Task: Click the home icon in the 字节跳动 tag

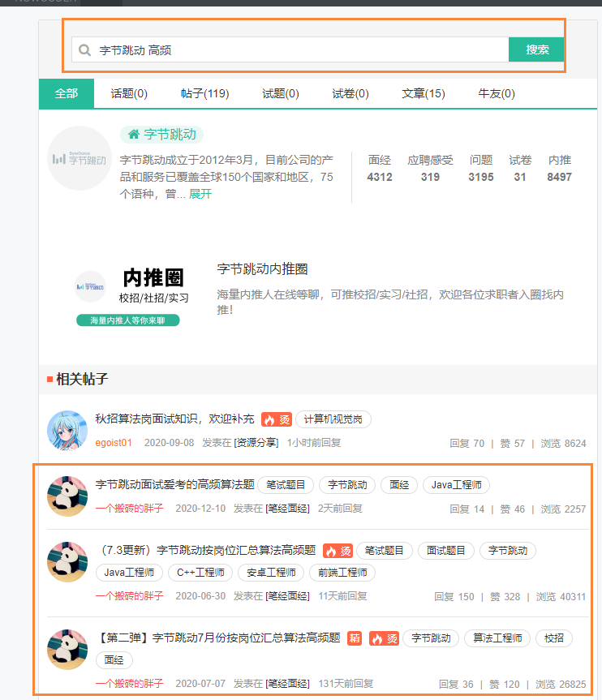Action: [134, 135]
